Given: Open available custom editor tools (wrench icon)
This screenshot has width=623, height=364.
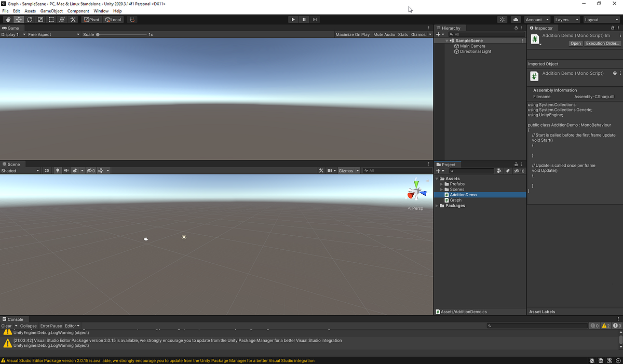Looking at the screenshot, I should [73, 19].
